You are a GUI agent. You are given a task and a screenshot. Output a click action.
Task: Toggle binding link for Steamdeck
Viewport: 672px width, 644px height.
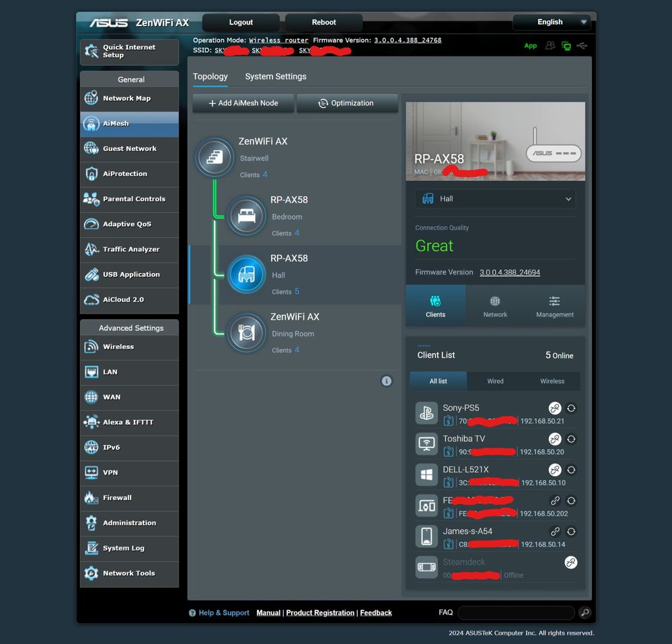(570, 563)
